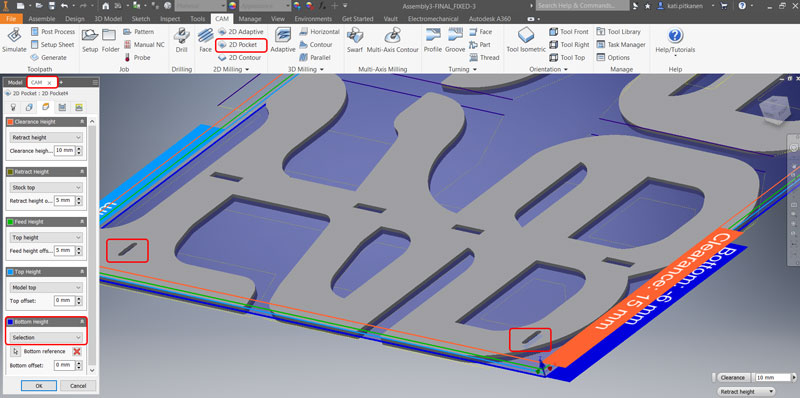Image resolution: width=800 pixels, height=398 pixels.
Task: Switch view to Tool Top
Action: click(x=567, y=58)
